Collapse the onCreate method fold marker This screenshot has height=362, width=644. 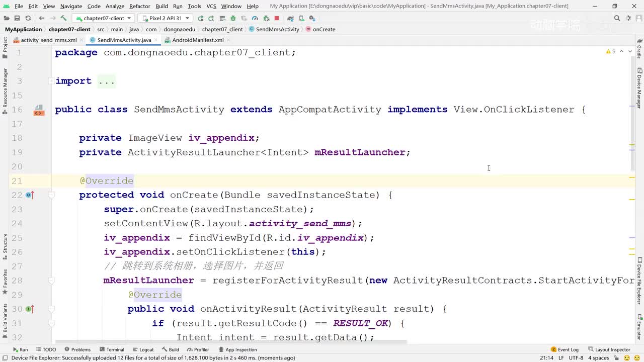(51, 195)
